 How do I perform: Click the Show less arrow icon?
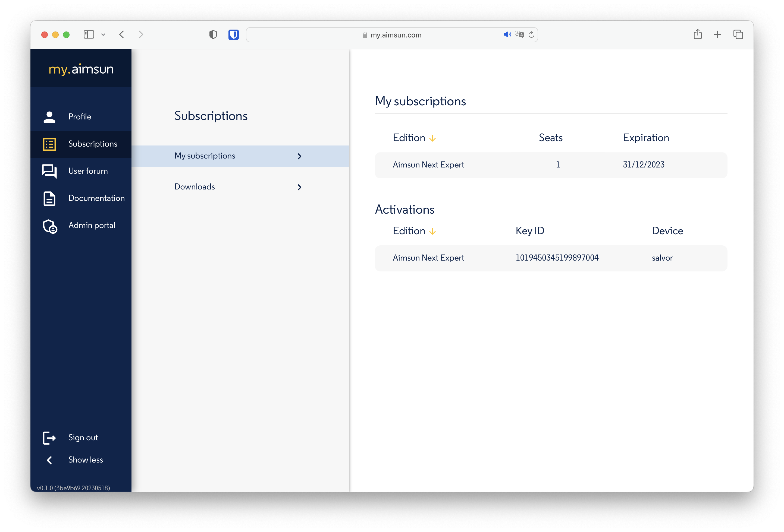(x=49, y=460)
